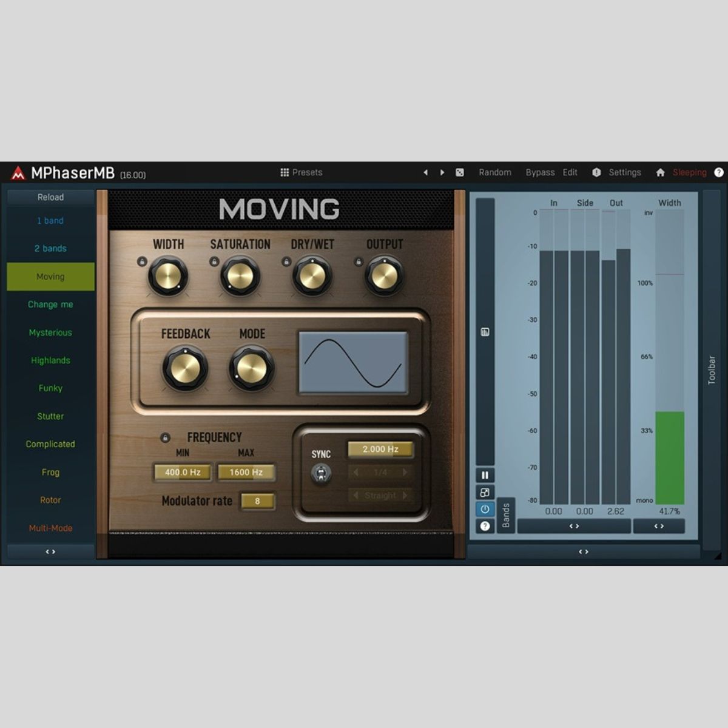Collapse the preset list with bottom arrows
The image size is (728, 728).
[50, 551]
